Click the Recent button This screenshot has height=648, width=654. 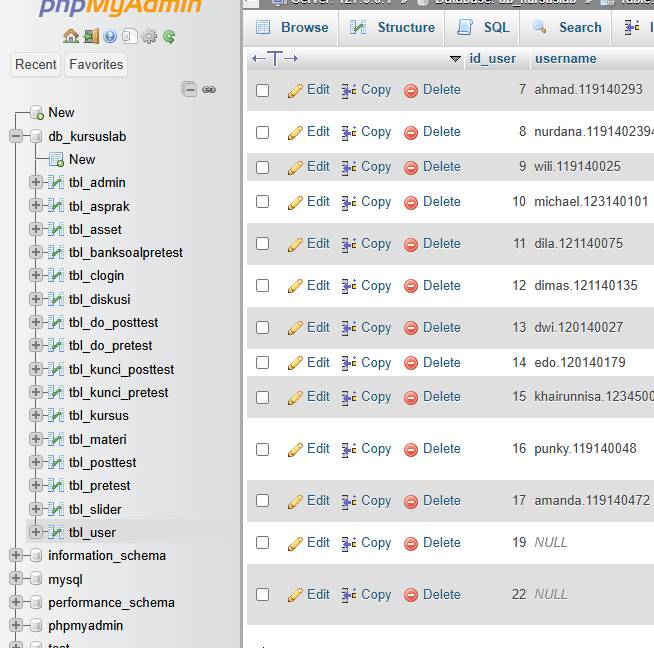pos(36,65)
